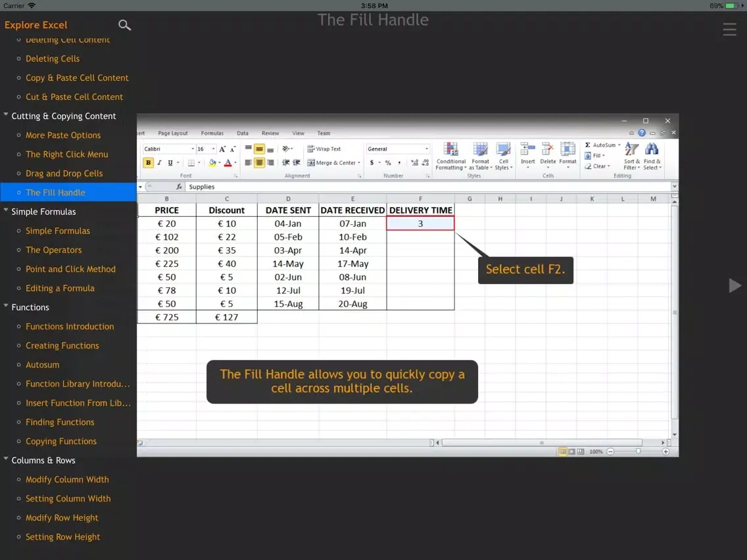The image size is (747, 560).
Task: Click the Wrap Text button
Action: 324,149
